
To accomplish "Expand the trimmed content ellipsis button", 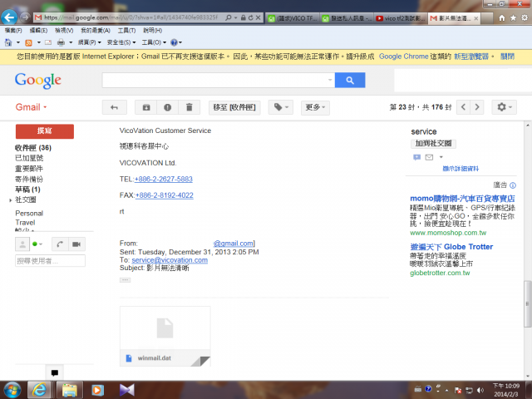I will click(125, 280).
